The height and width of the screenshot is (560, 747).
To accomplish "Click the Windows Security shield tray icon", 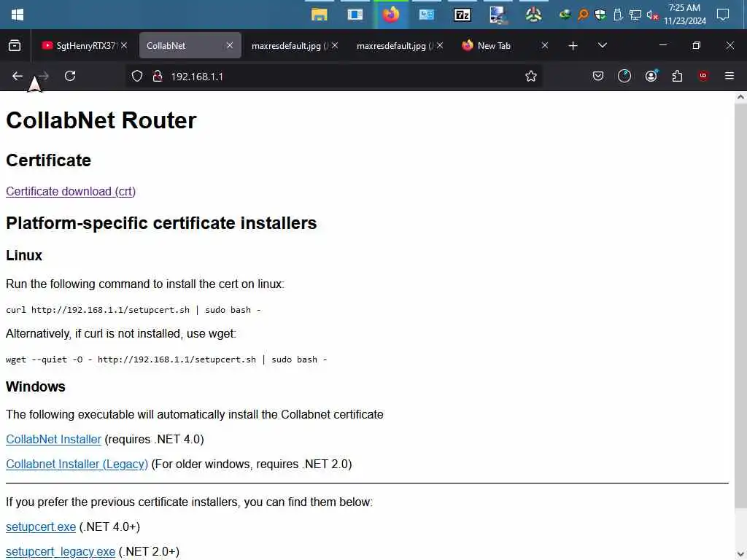I will pyautogui.click(x=600, y=15).
